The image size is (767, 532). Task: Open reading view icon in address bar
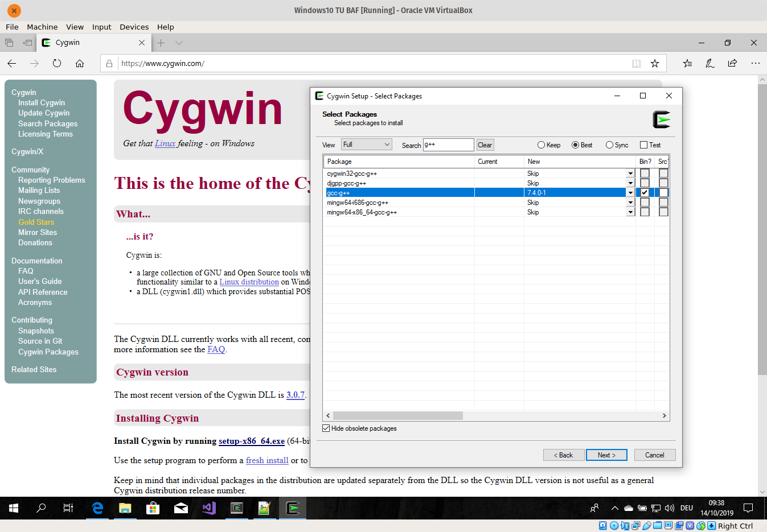tap(636, 63)
